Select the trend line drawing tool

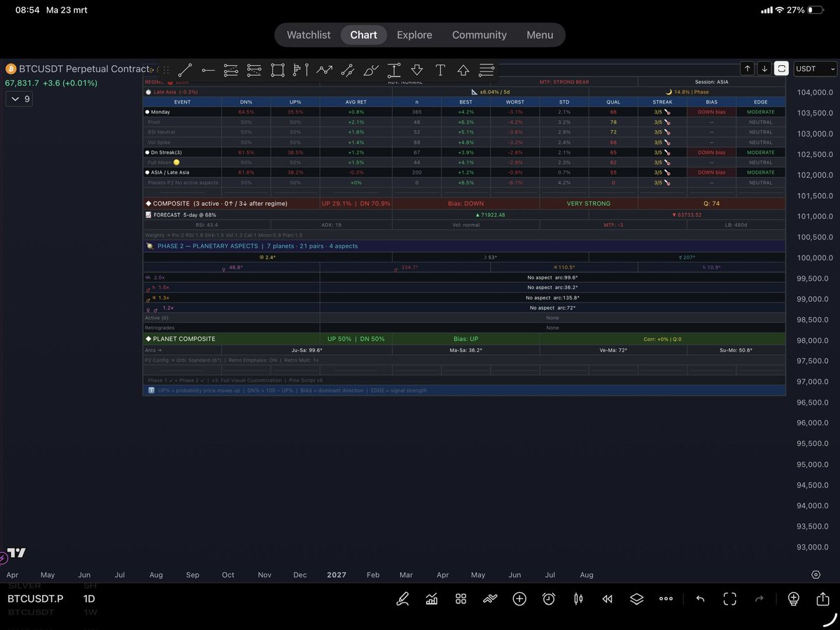pos(185,70)
